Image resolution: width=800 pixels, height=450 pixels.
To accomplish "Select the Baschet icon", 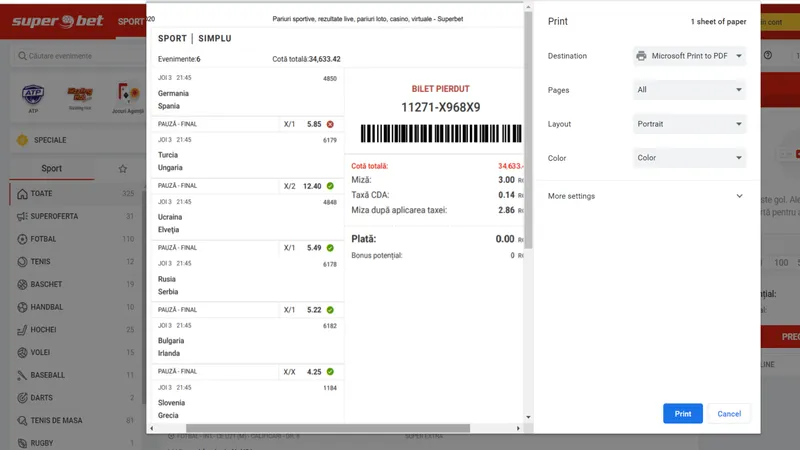I will [x=22, y=284].
